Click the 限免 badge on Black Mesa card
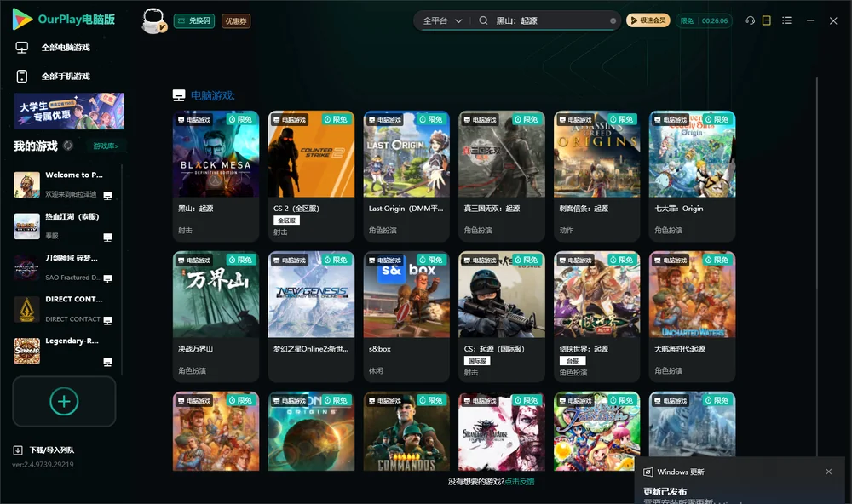 click(x=241, y=119)
